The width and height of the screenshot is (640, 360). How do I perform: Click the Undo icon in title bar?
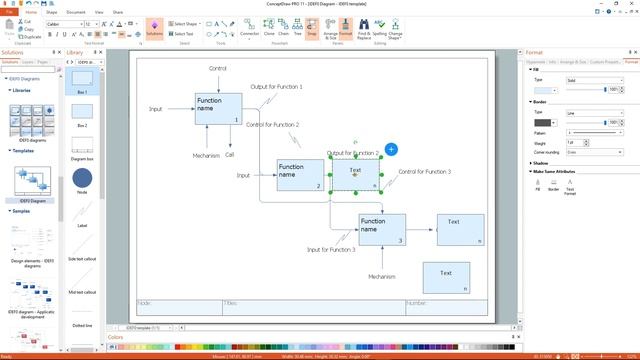(x=28, y=3)
